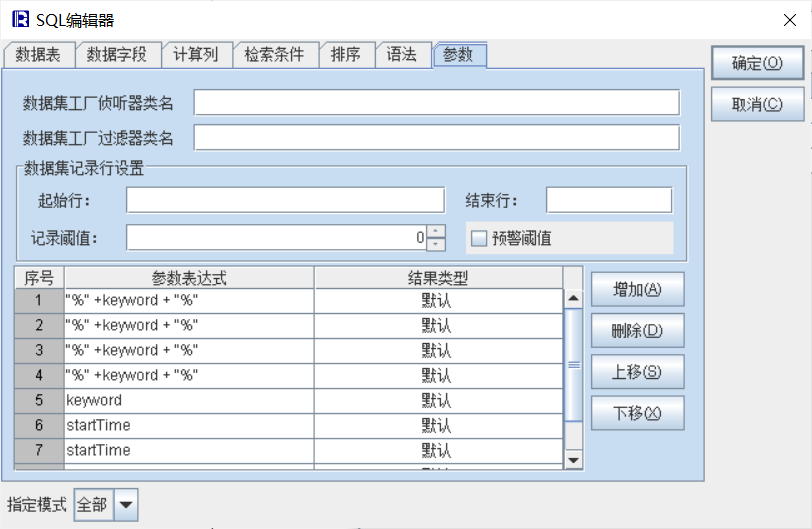Select row number 6 header

coord(39,425)
